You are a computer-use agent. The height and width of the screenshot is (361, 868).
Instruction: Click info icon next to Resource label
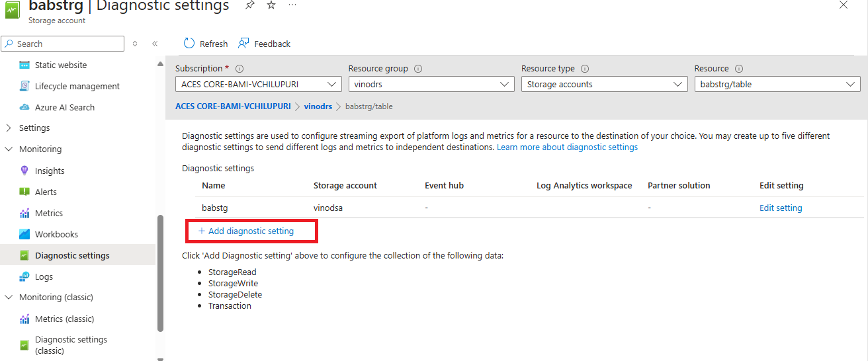pos(739,69)
